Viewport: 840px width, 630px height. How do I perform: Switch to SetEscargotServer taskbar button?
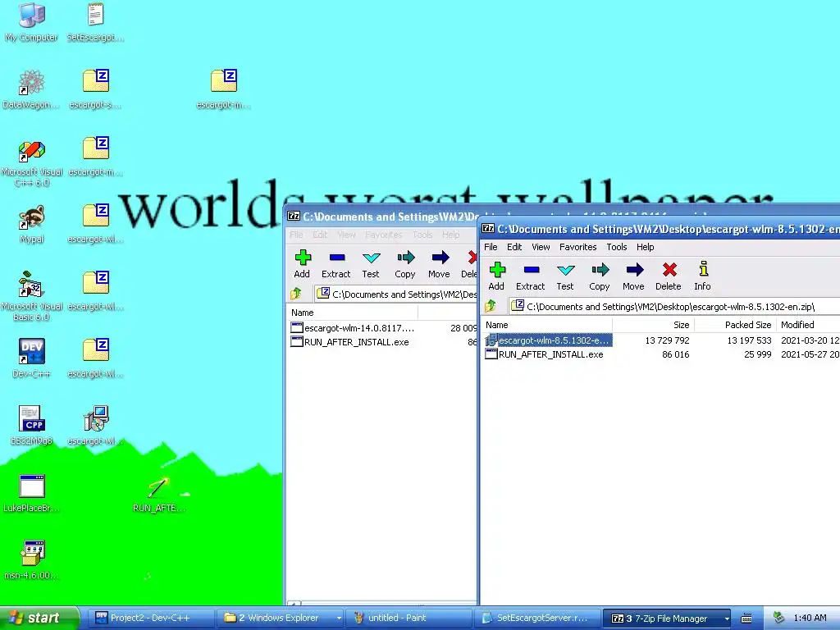[x=537, y=618]
